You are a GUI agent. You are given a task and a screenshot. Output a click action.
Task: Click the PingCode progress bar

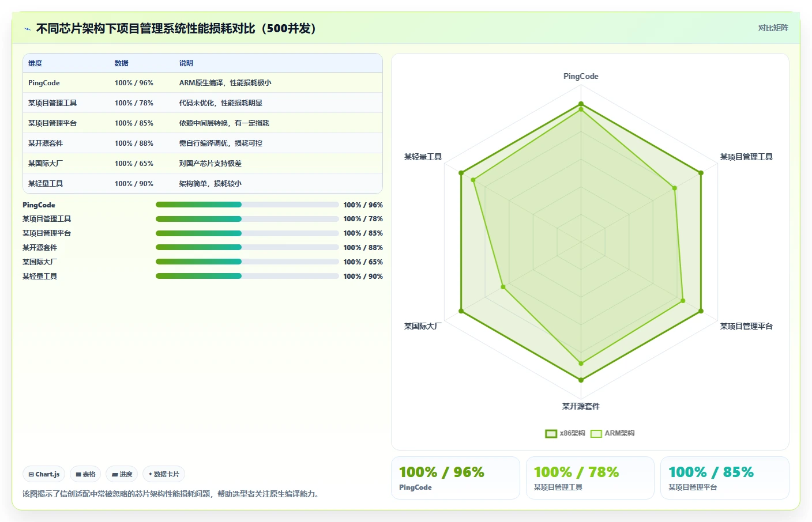[x=247, y=205]
